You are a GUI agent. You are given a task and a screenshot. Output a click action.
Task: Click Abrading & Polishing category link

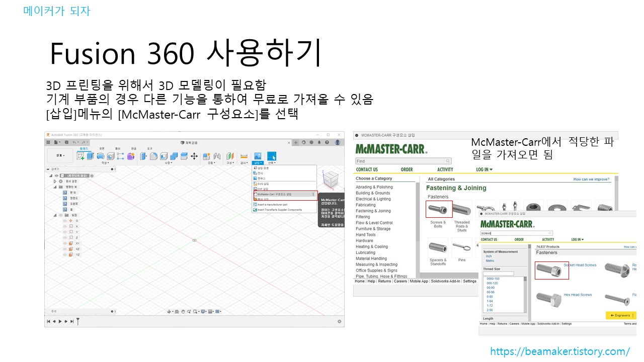374,187
